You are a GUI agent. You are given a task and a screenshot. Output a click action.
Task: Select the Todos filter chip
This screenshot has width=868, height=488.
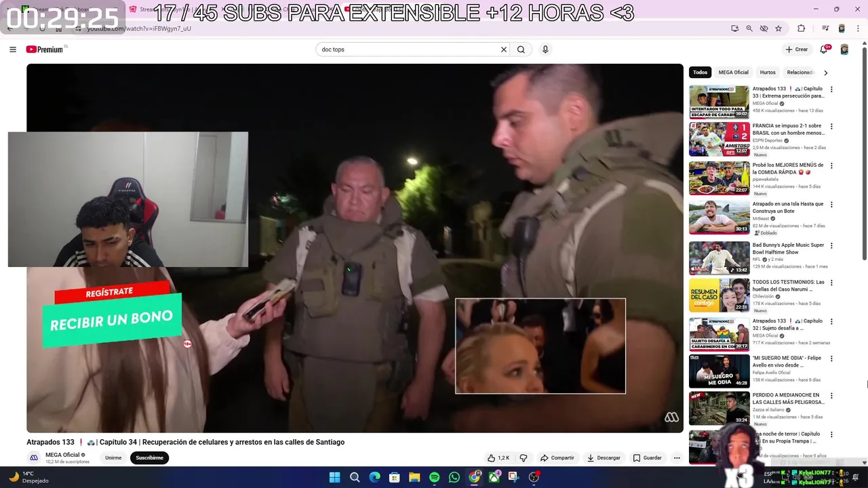point(700,73)
